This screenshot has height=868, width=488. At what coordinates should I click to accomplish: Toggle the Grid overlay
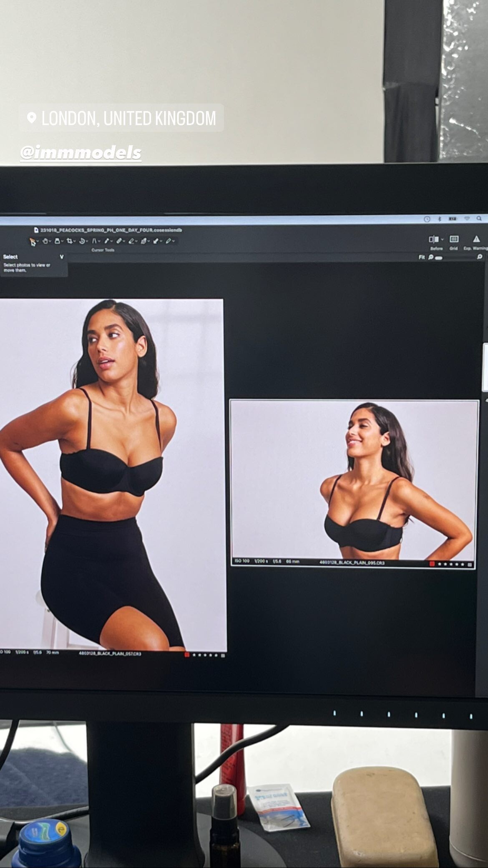click(x=453, y=239)
